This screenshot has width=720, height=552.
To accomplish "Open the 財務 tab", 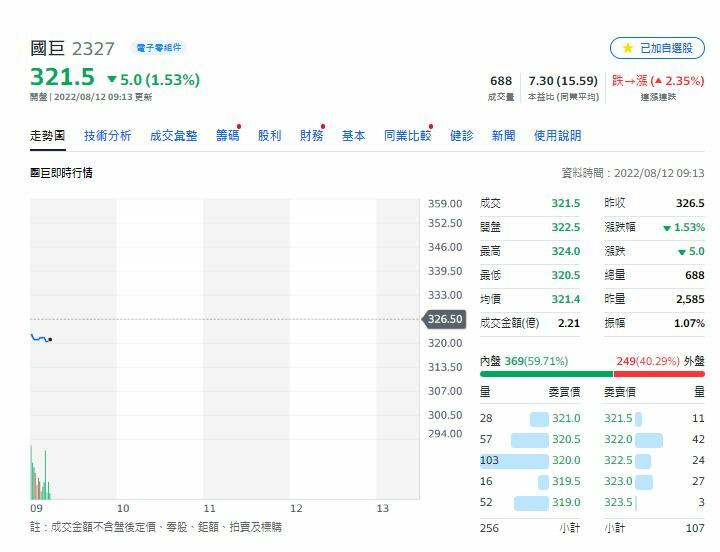I will (x=311, y=136).
